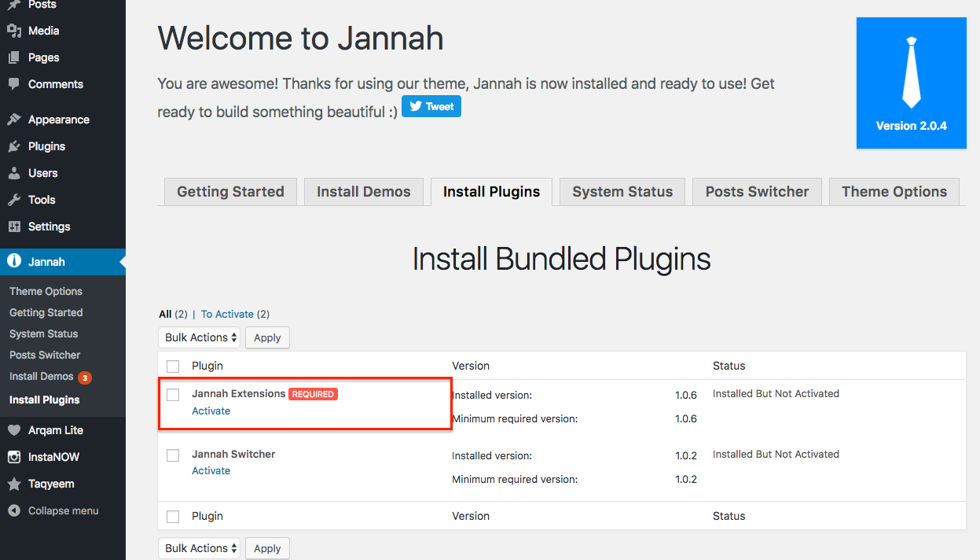Click the Install Bundled Plugins heading
Screen dimensions: 980x560
pos(562,259)
